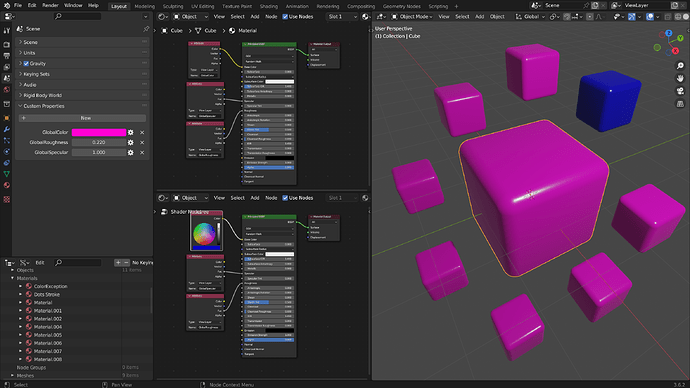The height and width of the screenshot is (388, 690).
Task: Adjust the GlobalRoughness value field
Action: click(99, 143)
